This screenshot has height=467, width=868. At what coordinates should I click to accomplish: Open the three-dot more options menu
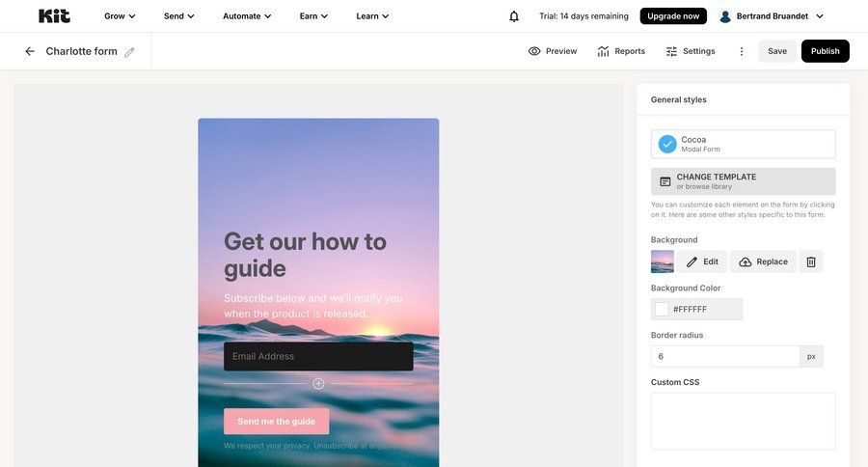point(742,51)
